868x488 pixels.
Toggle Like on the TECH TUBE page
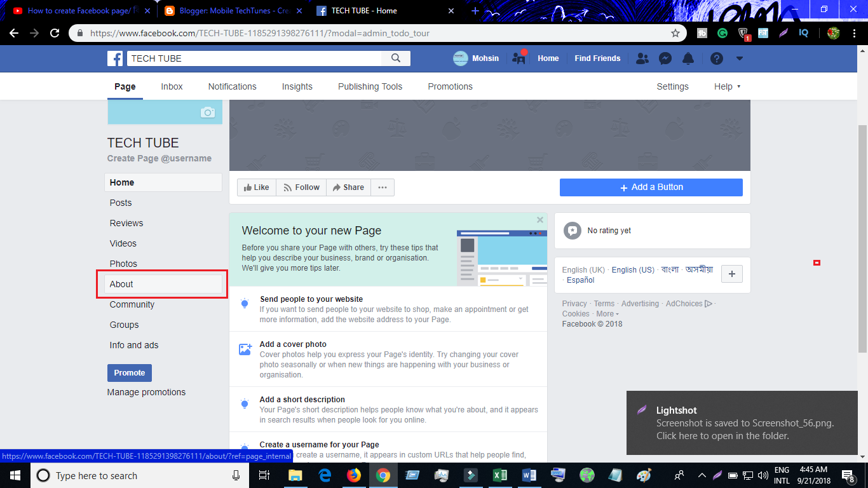pos(256,187)
